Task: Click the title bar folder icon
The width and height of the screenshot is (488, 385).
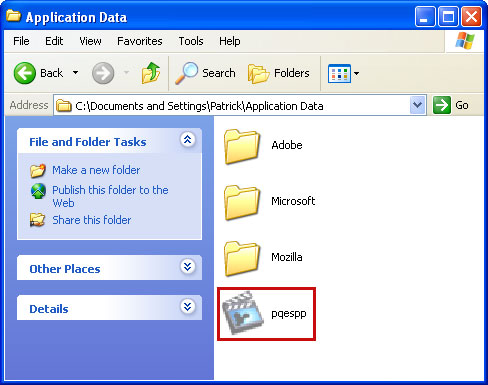Action: [x=14, y=15]
